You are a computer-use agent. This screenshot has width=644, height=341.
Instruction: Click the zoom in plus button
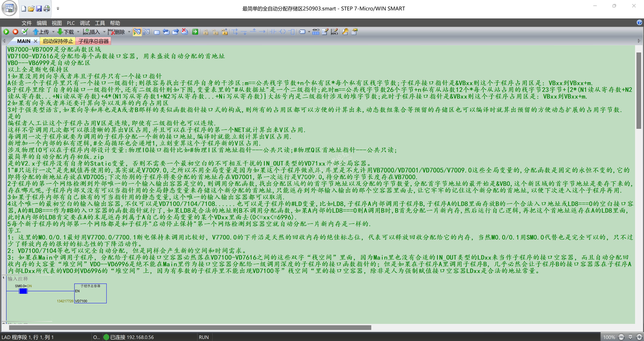639,337
